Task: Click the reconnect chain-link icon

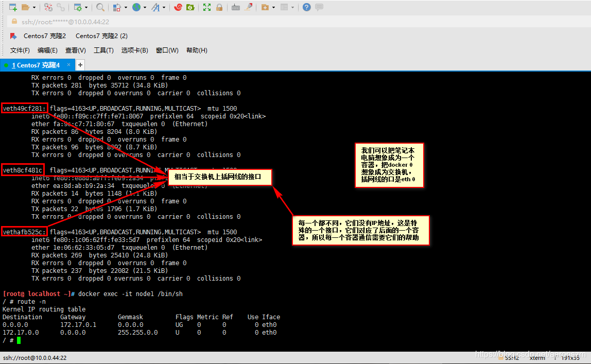Action: pos(61,7)
